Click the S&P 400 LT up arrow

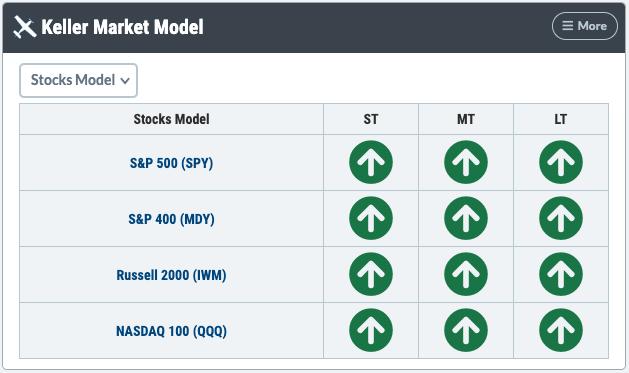tap(561, 218)
